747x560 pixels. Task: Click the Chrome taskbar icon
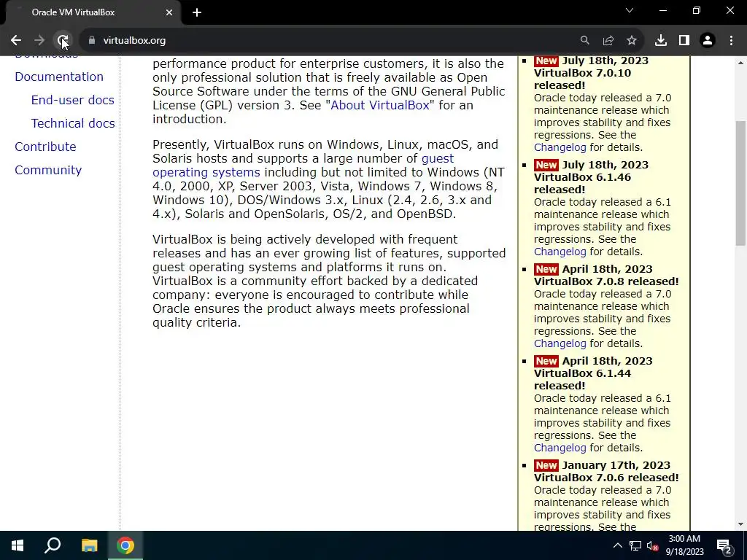(x=125, y=545)
